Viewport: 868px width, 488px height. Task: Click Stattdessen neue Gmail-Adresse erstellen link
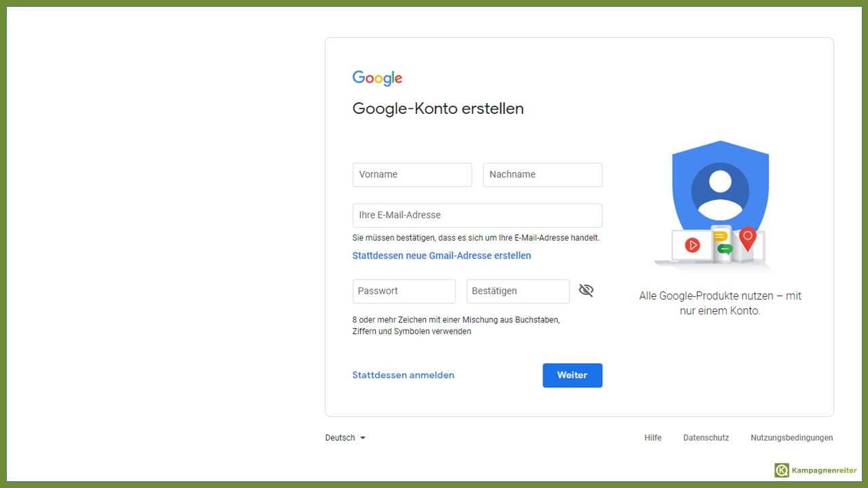[441, 256]
